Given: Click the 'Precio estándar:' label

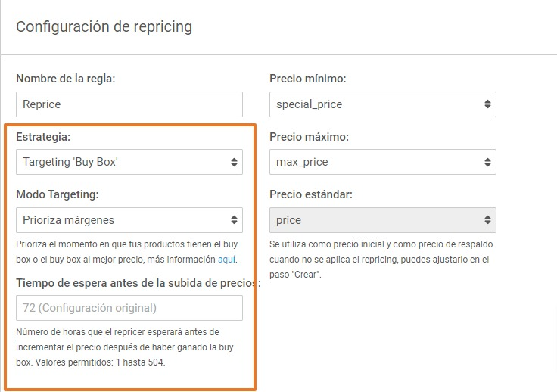Looking at the screenshot, I should tap(311, 194).
